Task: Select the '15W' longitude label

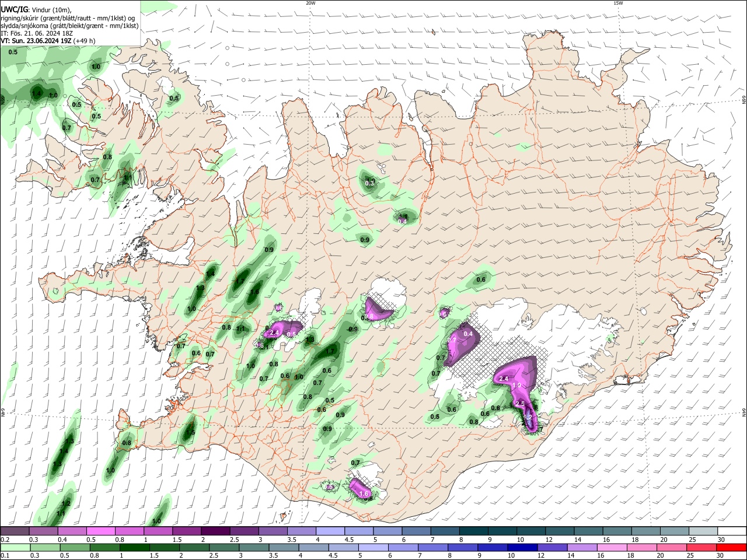Action: 618,3
